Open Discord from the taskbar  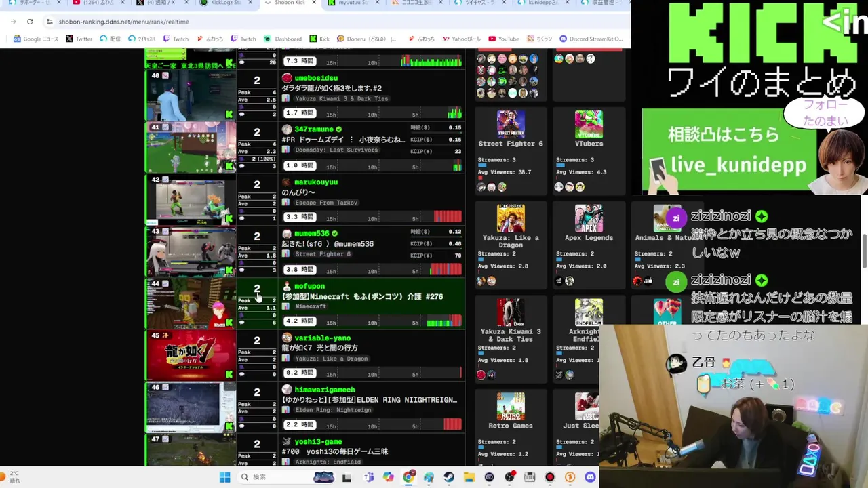[x=590, y=477]
